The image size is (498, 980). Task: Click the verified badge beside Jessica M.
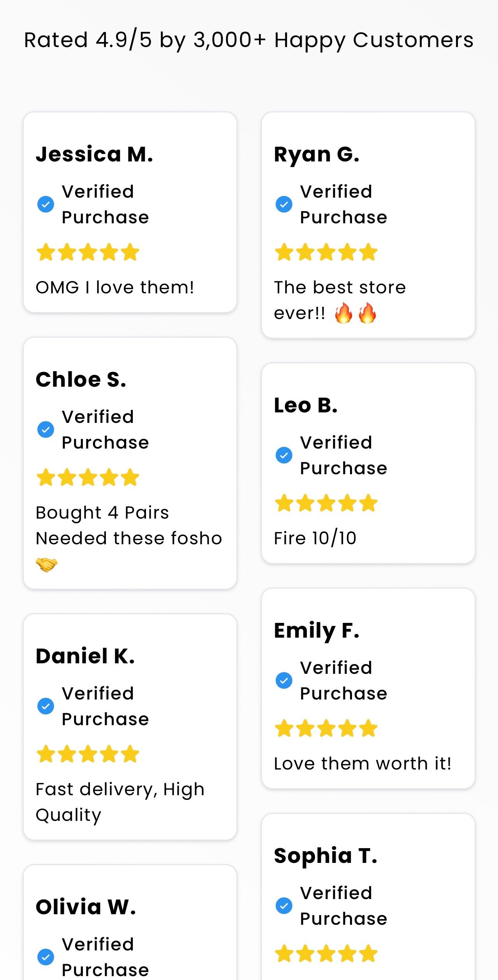coord(46,204)
